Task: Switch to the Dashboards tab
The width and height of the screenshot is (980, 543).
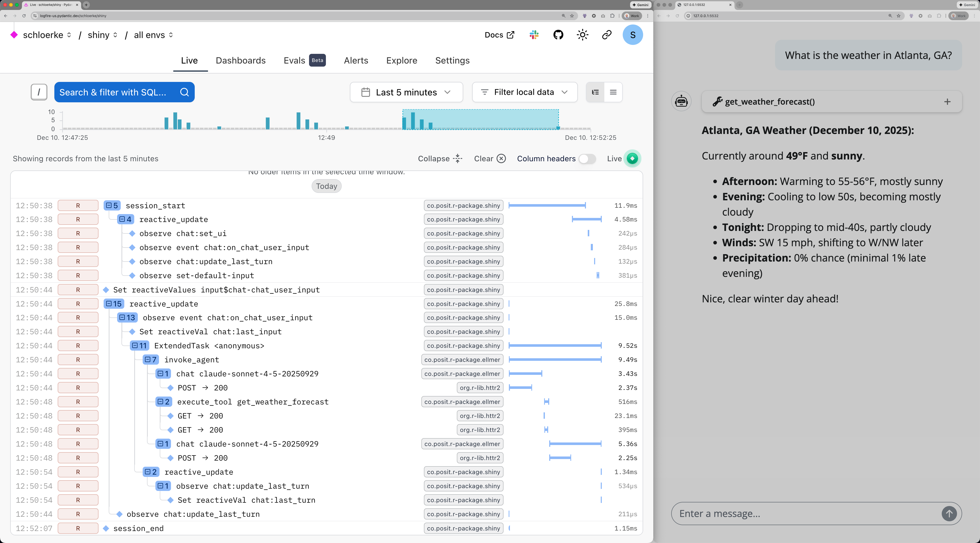Action: (x=240, y=60)
